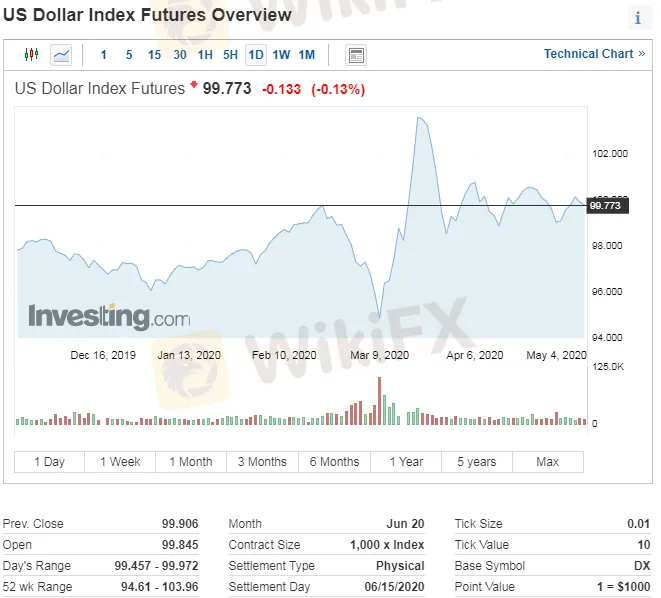This screenshot has height=598, width=661.
Task: Select the 1-minute interval
Action: tap(104, 55)
